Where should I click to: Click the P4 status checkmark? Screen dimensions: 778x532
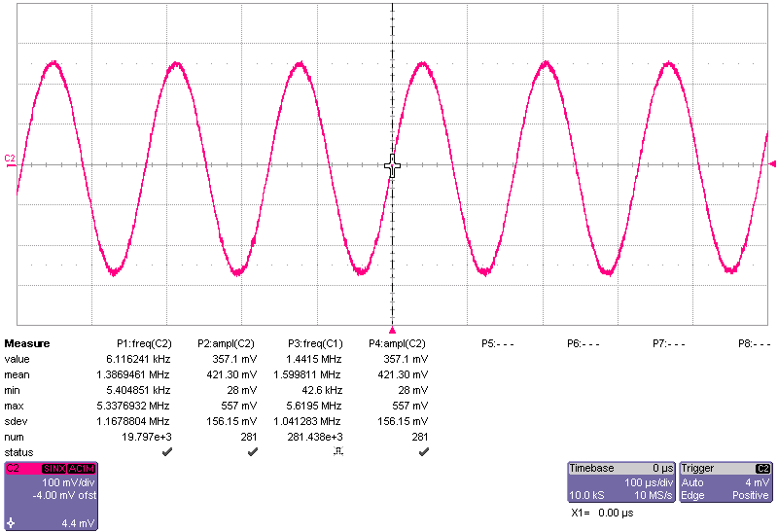pyautogui.click(x=423, y=452)
